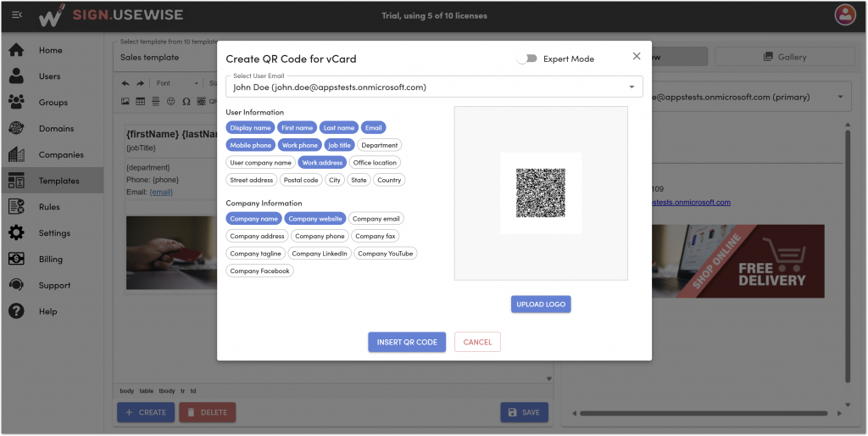Enable the Company tagline chip

[256, 254]
